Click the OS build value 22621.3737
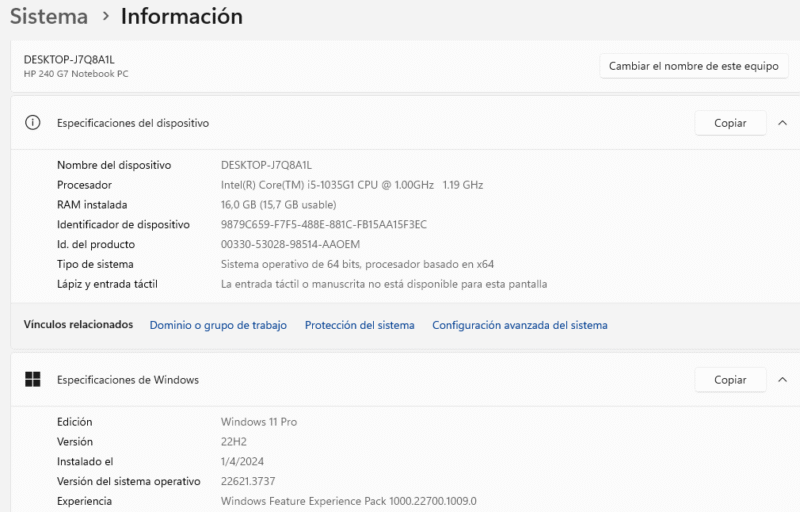The width and height of the screenshot is (800, 512). click(248, 481)
